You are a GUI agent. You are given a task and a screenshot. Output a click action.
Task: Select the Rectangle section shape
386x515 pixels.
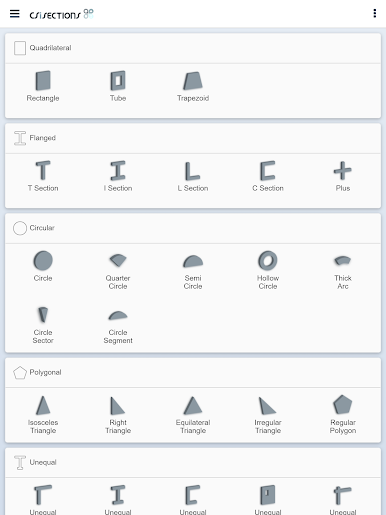pyautogui.click(x=43, y=86)
